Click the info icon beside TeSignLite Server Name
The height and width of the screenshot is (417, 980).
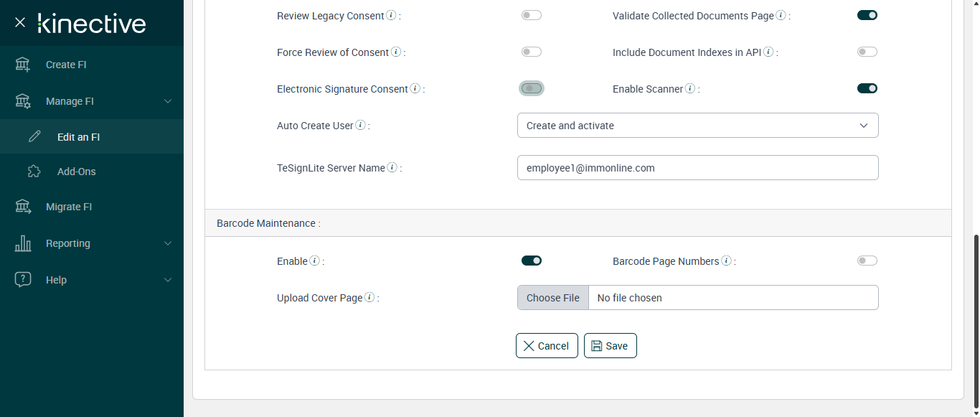392,167
